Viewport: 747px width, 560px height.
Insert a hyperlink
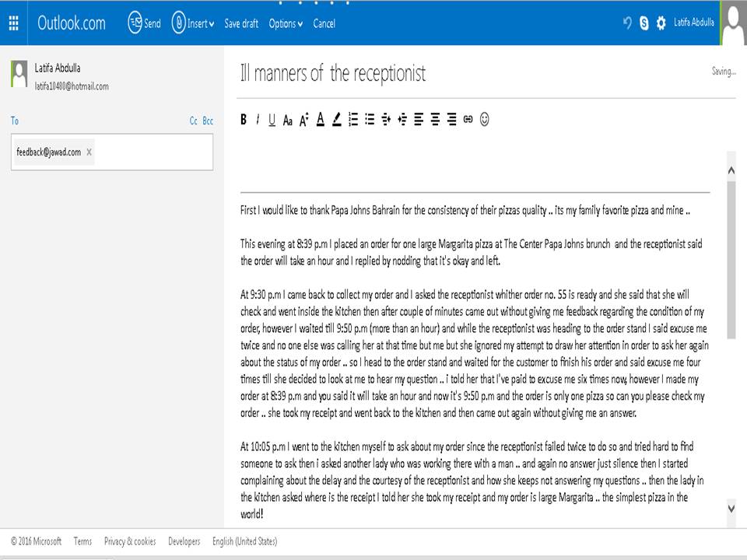[x=468, y=120]
